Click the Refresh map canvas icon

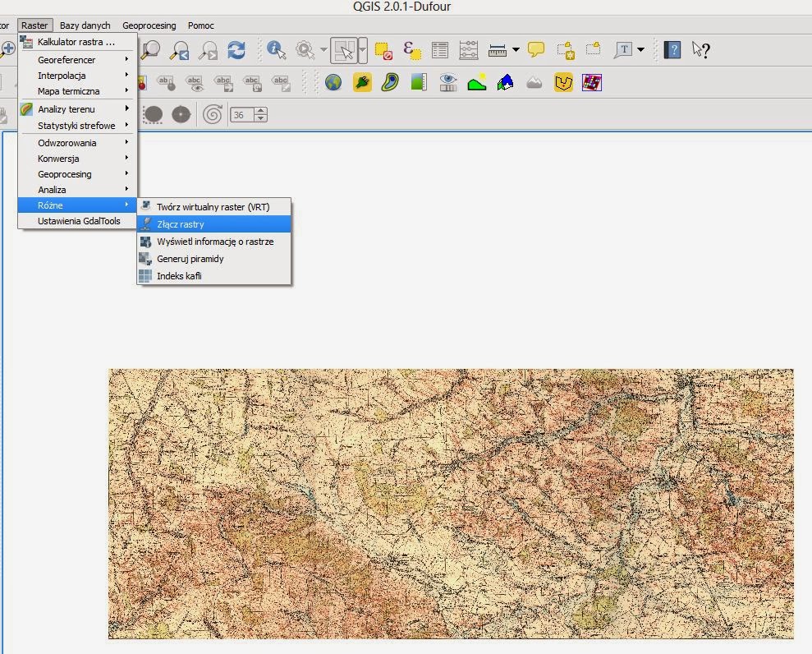tap(236, 50)
